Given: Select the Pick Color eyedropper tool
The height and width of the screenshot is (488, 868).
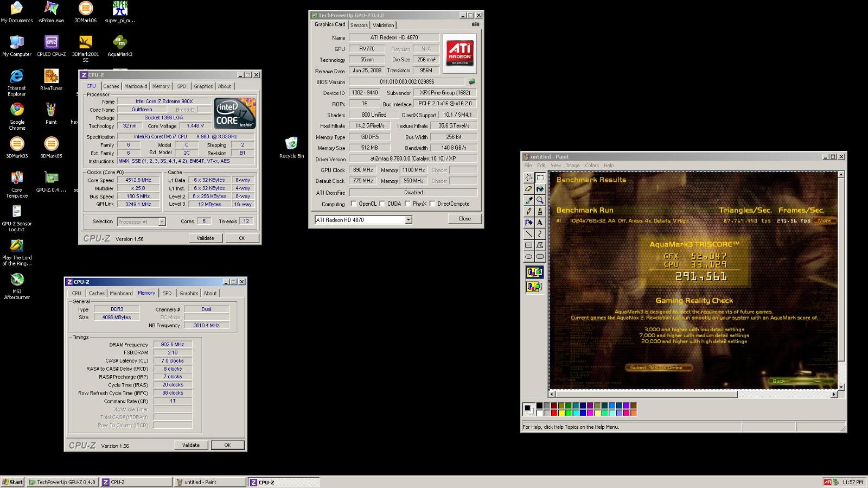Looking at the screenshot, I should pyautogui.click(x=528, y=200).
